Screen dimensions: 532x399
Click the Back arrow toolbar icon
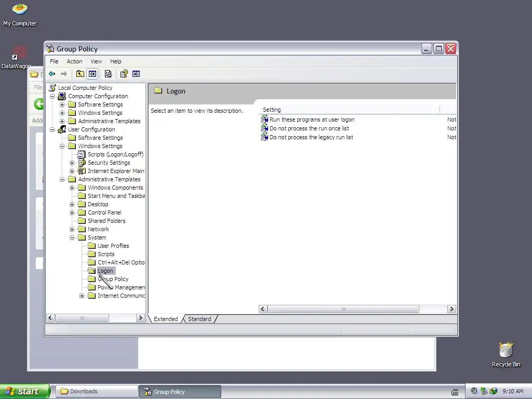click(52, 74)
